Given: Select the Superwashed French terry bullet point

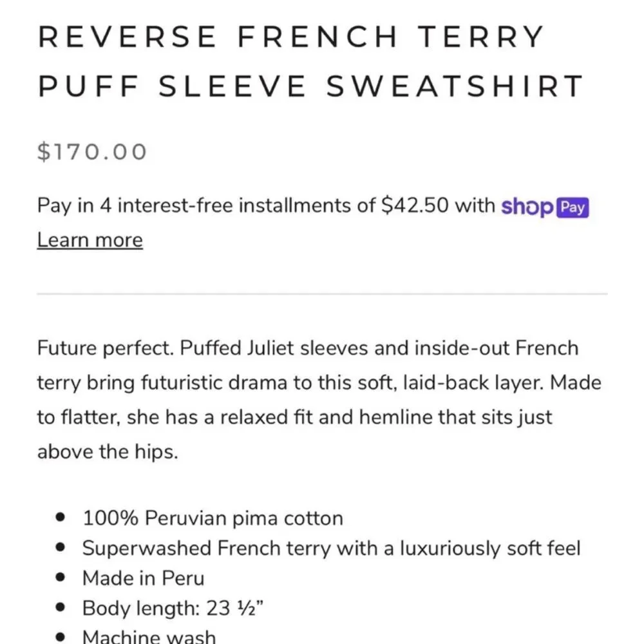Looking at the screenshot, I should tap(330, 548).
